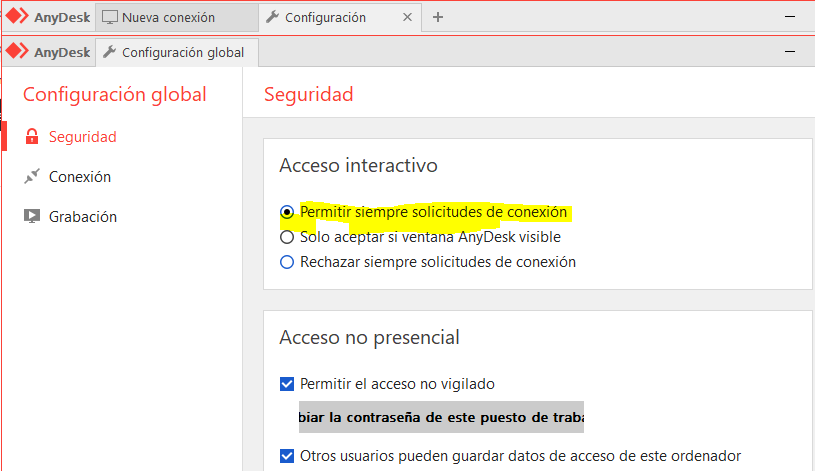Select the Configuración global tab
The width and height of the screenshot is (815, 471).
(x=177, y=53)
